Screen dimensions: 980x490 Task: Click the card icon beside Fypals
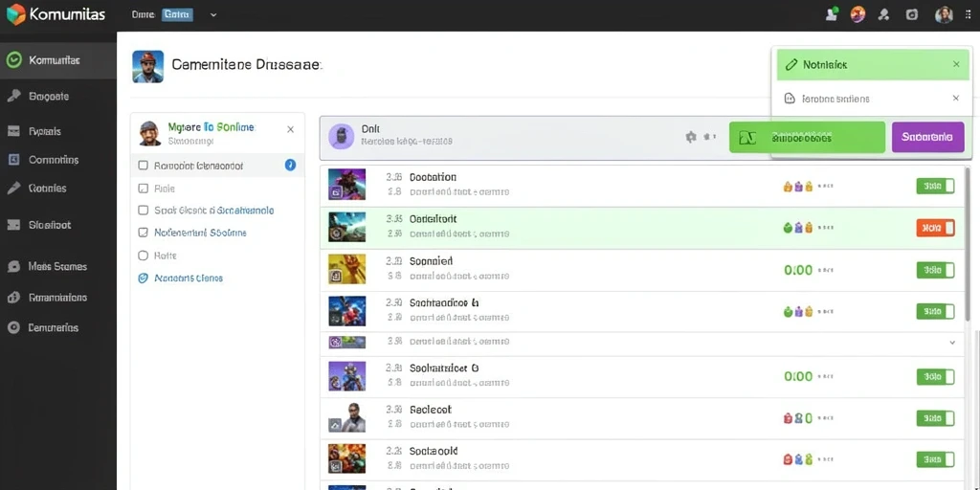(x=13, y=131)
